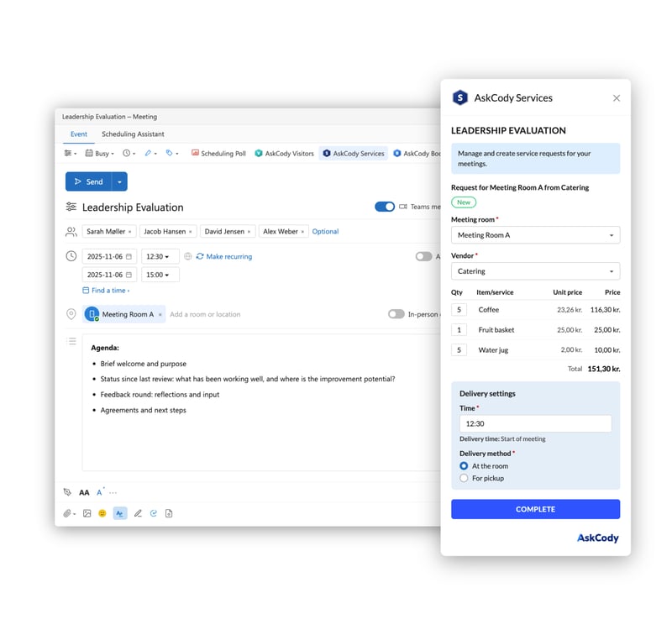This screenshot has height=635, width=672.
Task: Toggle the formatting options icon
Action: (120, 513)
